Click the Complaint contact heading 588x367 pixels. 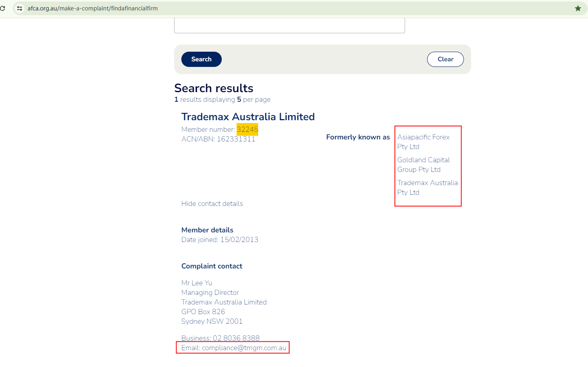pos(212,266)
